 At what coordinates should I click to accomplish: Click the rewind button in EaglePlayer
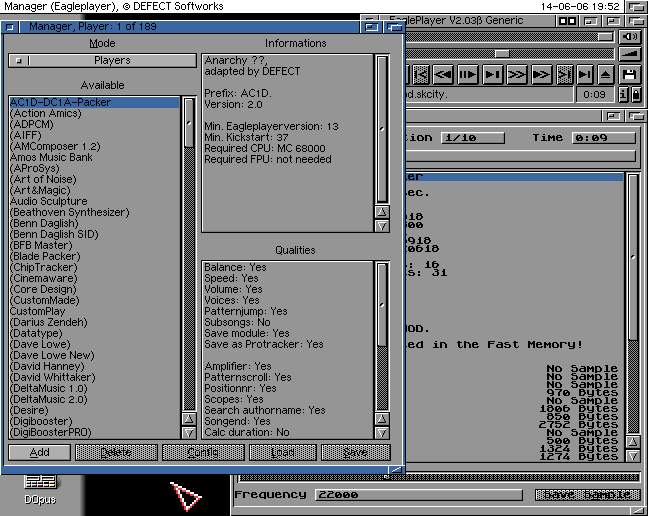443,75
